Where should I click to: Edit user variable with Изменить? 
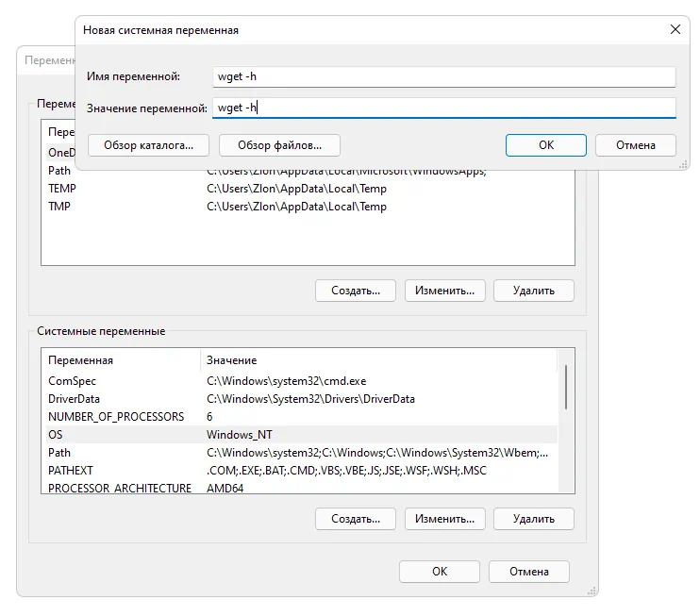(x=444, y=291)
